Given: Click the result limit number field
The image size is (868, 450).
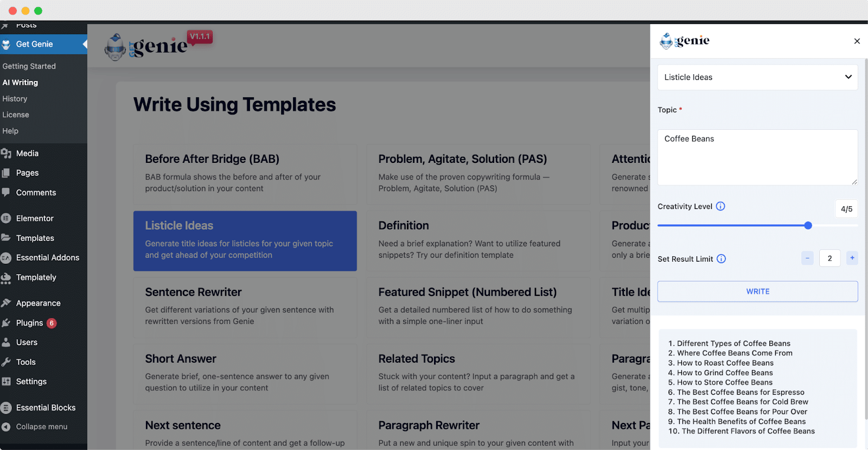Looking at the screenshot, I should tap(829, 258).
